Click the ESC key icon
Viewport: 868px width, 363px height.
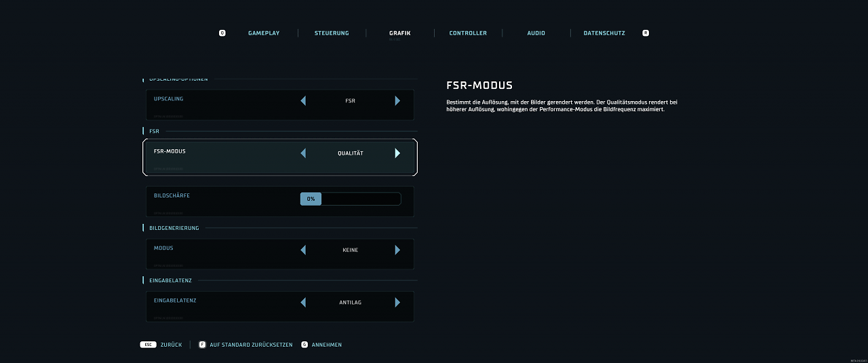click(x=148, y=345)
